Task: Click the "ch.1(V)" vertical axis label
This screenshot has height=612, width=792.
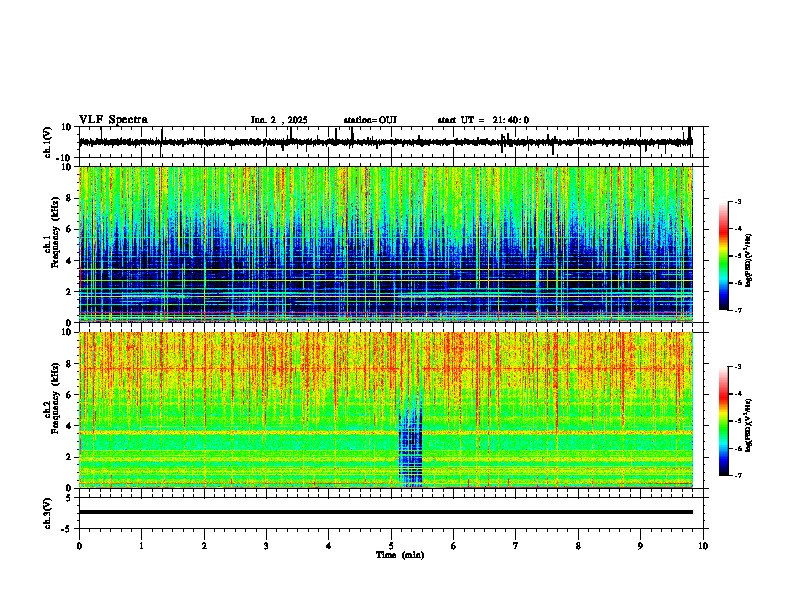Action: [48, 142]
